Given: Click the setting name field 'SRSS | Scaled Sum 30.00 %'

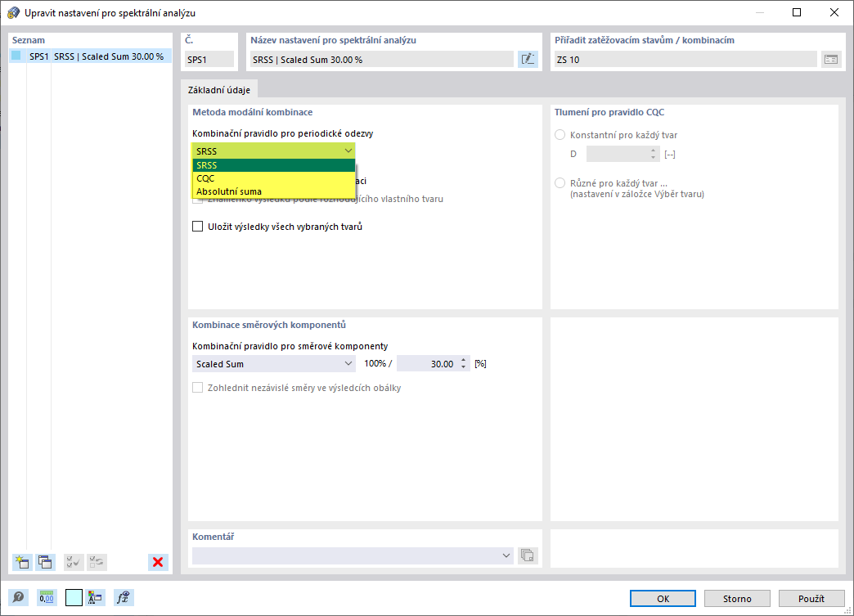Looking at the screenshot, I should point(382,60).
